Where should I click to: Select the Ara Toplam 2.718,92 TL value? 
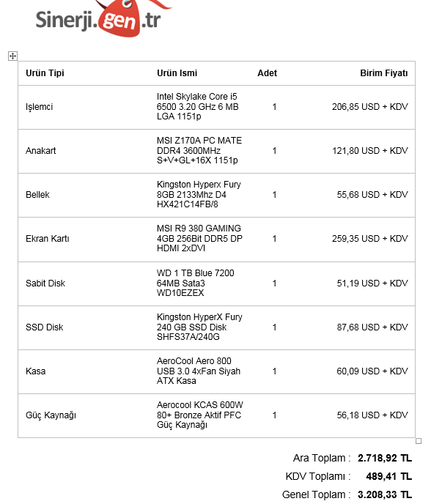pyautogui.click(x=385, y=458)
